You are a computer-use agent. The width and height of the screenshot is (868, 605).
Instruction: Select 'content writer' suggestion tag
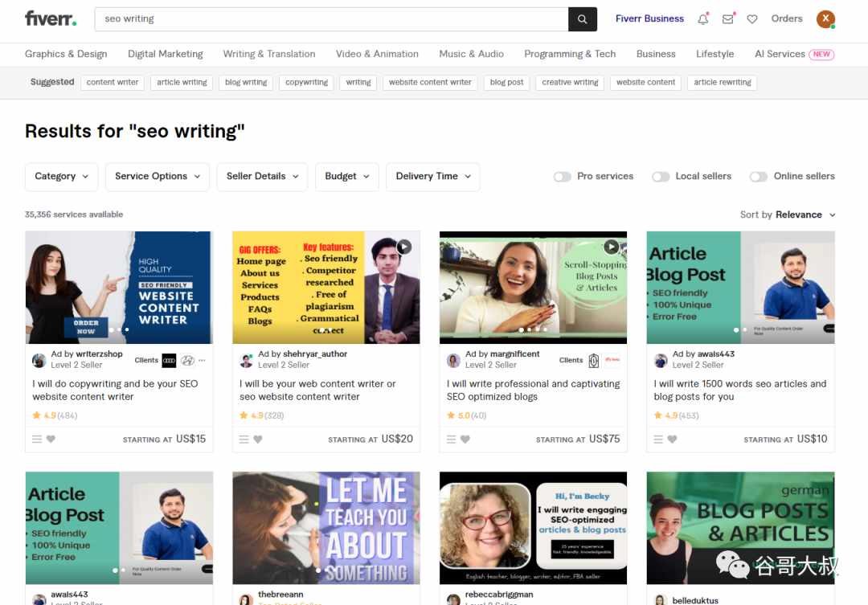[x=113, y=83]
